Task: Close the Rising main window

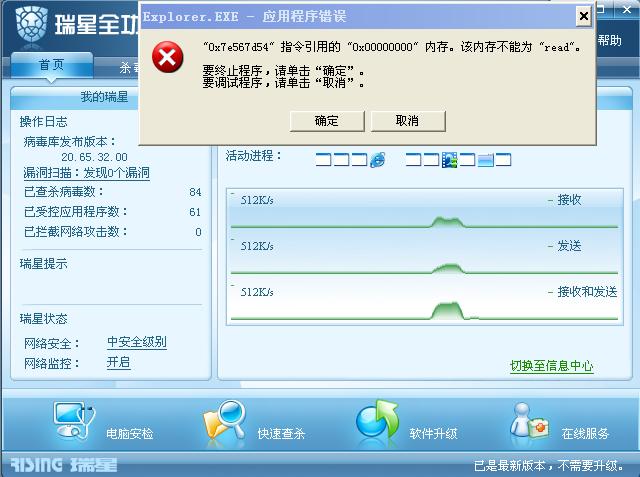Action: click(627, 9)
